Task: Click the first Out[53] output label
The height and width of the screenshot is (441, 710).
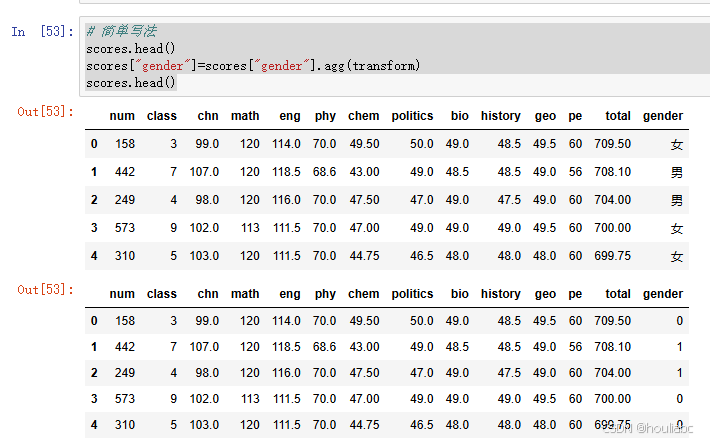Action: point(45,111)
